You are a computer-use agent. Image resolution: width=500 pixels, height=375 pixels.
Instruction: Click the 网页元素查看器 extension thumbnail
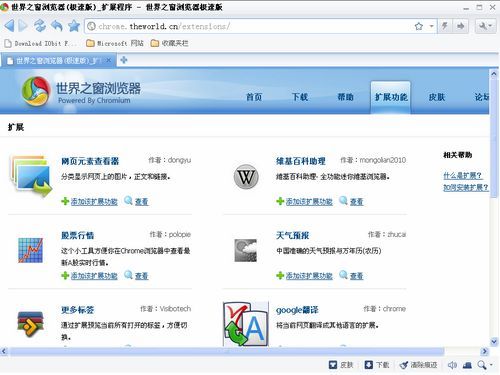point(31,176)
